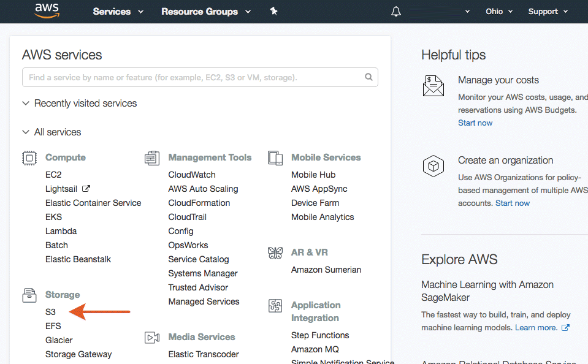Open Amazon MQ
This screenshot has width=588, height=364.
[315, 349]
